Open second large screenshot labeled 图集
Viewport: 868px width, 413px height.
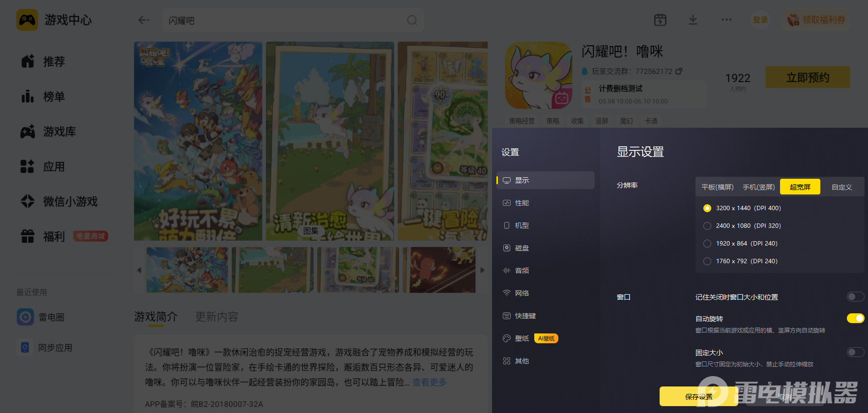coord(330,141)
